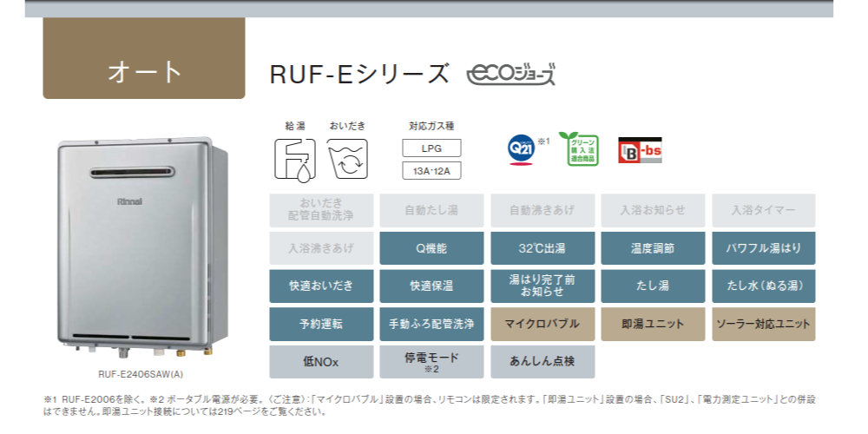This screenshot has height=434, width=868.
Task: Select the 温度調節 feature tile
Action: click(x=652, y=248)
